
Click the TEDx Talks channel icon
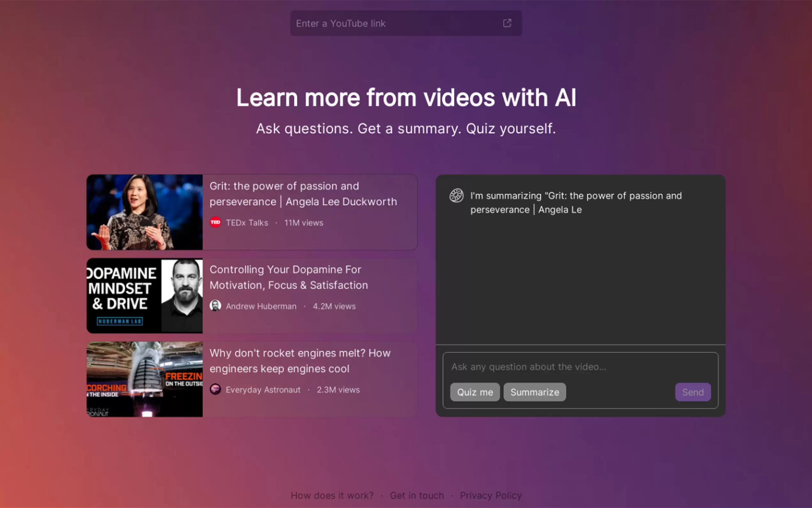215,222
